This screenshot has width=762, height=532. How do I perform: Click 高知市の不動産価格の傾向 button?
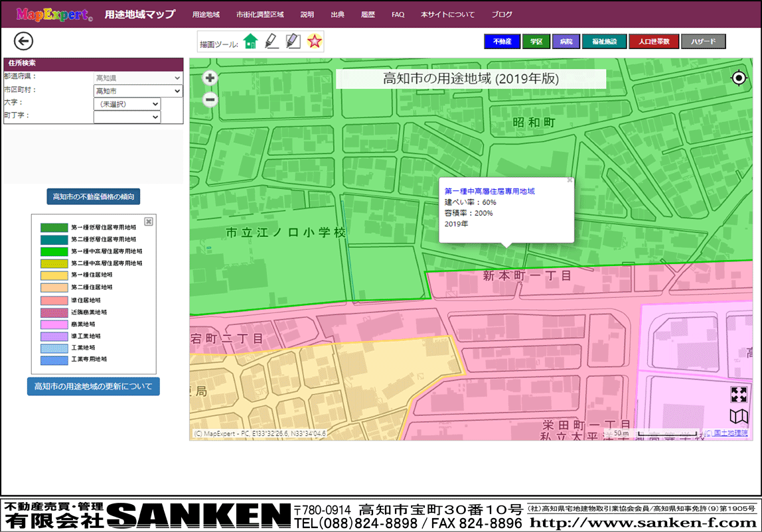pos(93,197)
